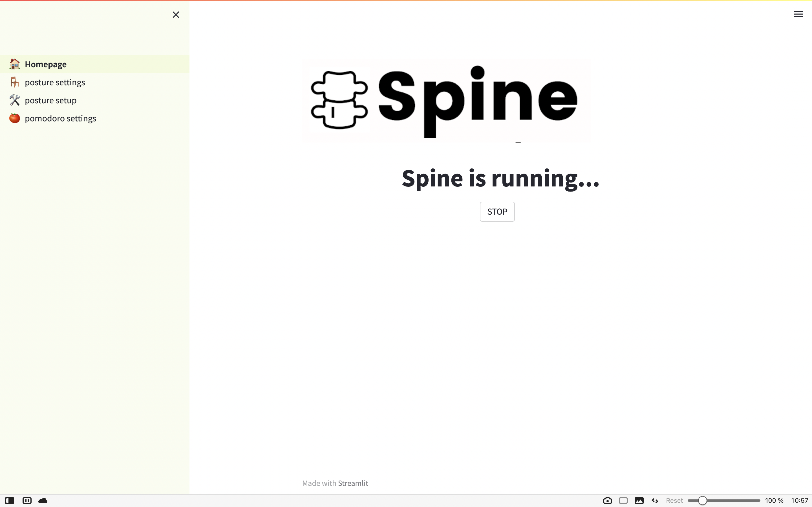Go to posture settings page
The image size is (812, 507).
[55, 82]
